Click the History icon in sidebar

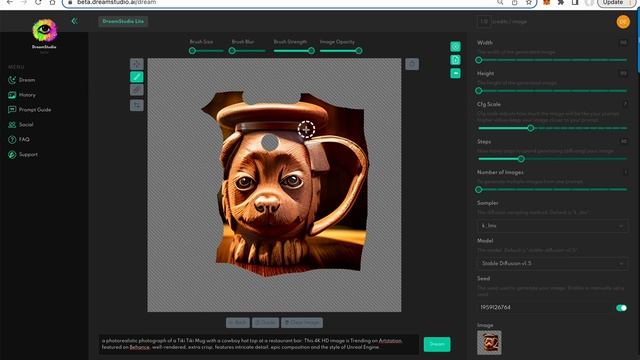click(x=12, y=95)
